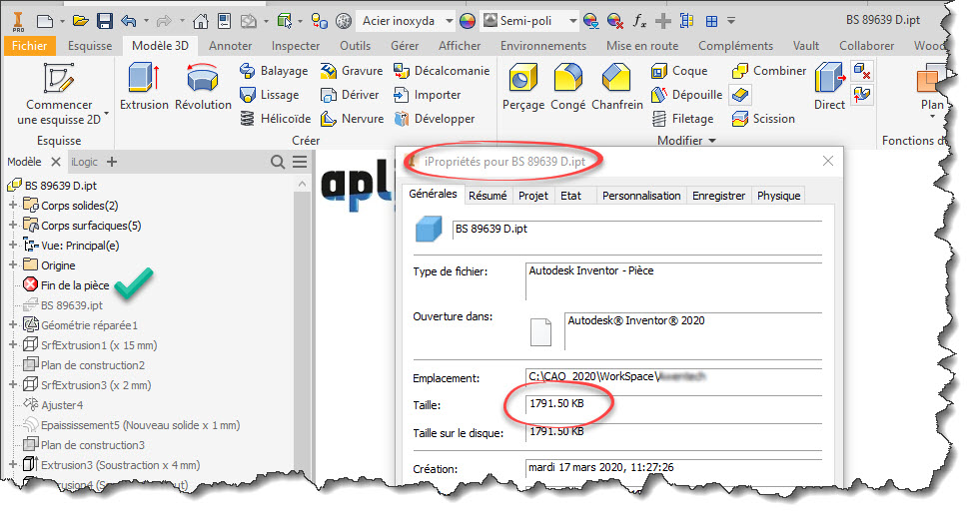Screen dimensions: 980x519
Task: Select the Chanfrein tool
Action: click(x=616, y=86)
